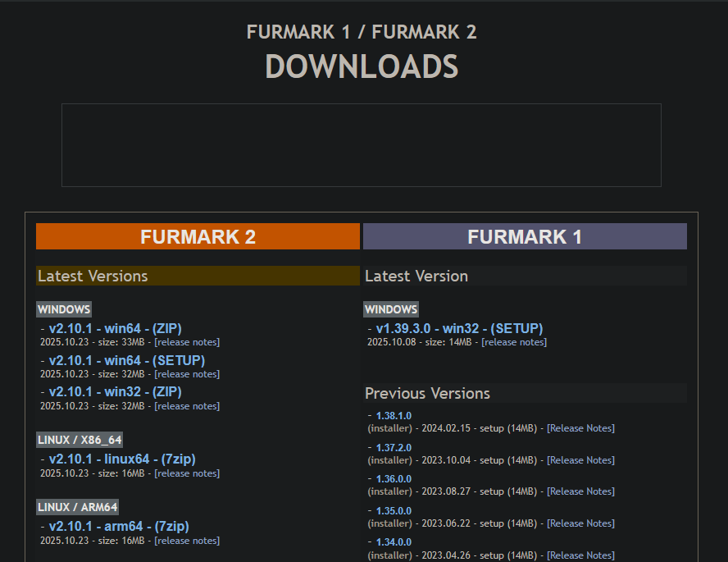Download previous version 1.38.1.0

coord(394,416)
